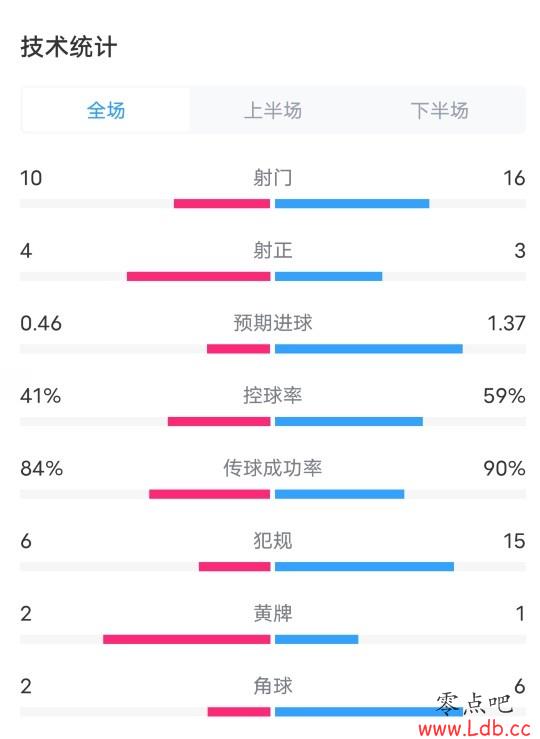Viewport: 540px width, 739px height.
Task: Click the blue 射门 bar
Action: (352, 204)
